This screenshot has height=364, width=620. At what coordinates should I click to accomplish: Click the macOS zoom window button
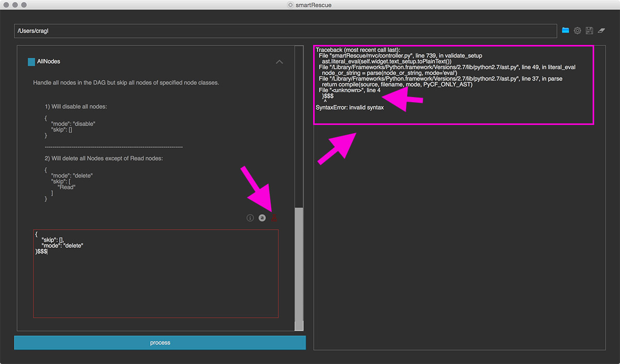[25, 5]
